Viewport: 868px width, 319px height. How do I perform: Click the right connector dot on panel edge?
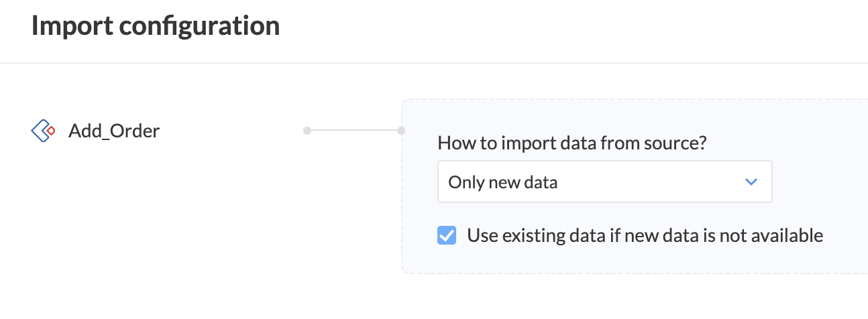(401, 131)
